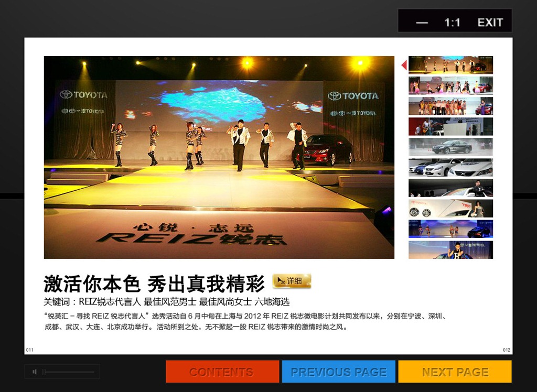Select second thumbnail with colorful performers

(450, 85)
